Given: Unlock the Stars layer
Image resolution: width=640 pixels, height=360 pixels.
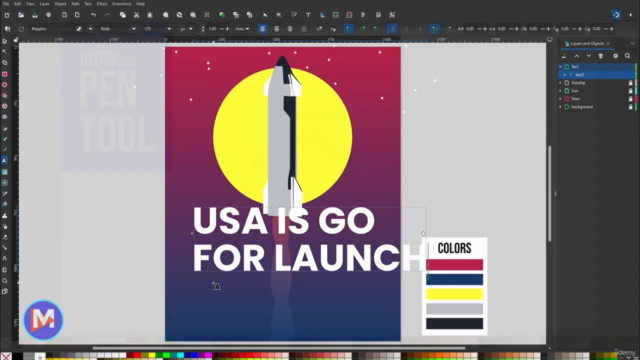Looking at the screenshot, I should point(630,99).
